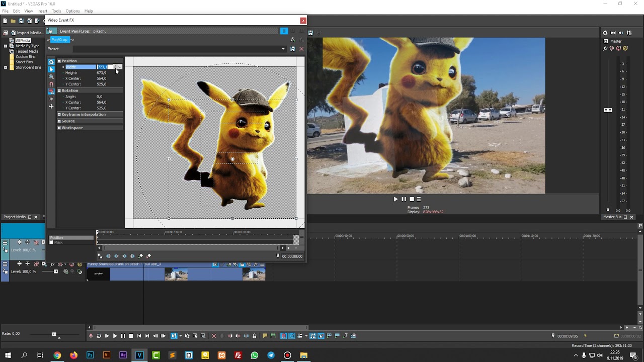The image size is (644, 362).
Task: Open the Tools menu
Action: tap(56, 11)
